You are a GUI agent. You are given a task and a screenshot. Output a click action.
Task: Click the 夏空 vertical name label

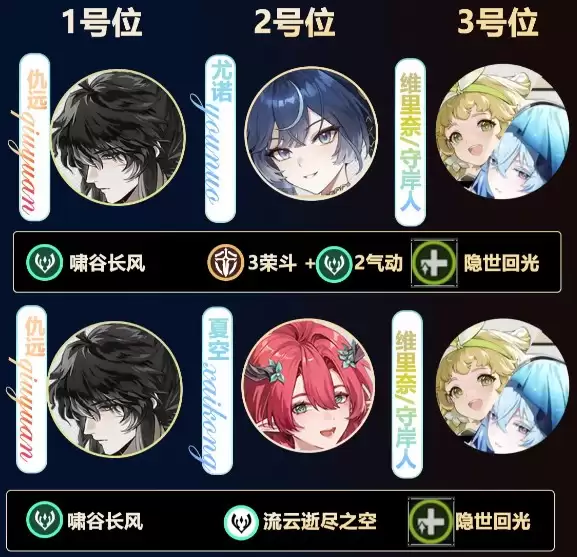pos(217,391)
